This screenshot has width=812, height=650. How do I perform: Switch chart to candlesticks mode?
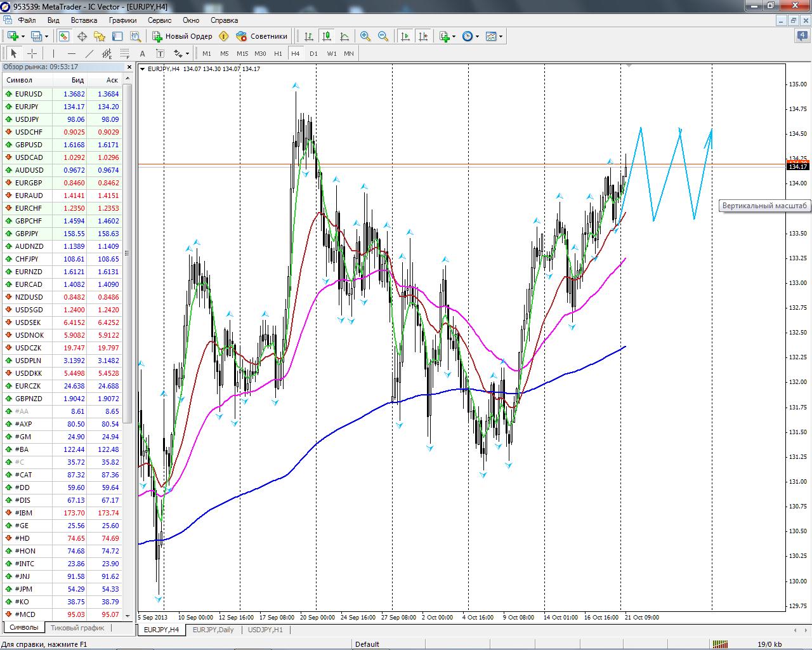(327, 36)
